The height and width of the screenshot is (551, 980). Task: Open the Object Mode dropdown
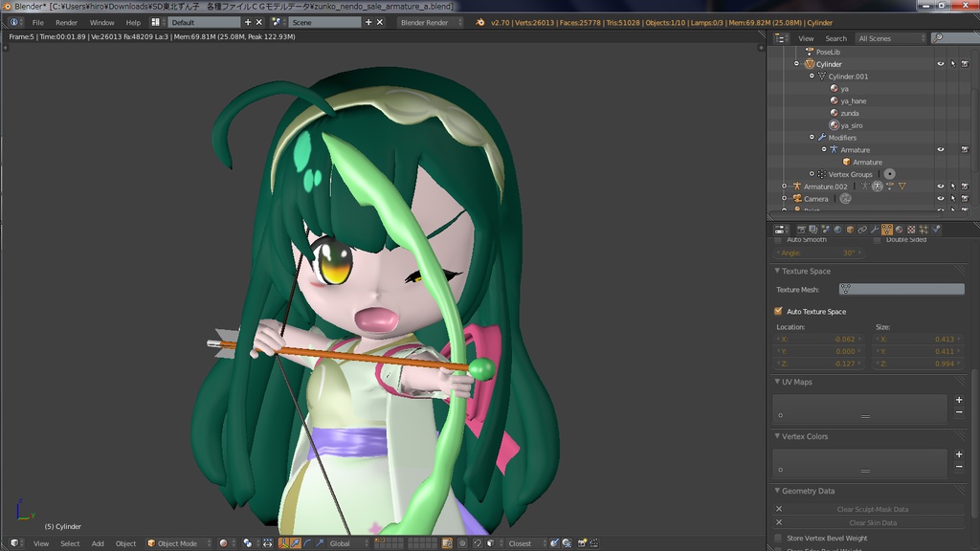pyautogui.click(x=177, y=542)
